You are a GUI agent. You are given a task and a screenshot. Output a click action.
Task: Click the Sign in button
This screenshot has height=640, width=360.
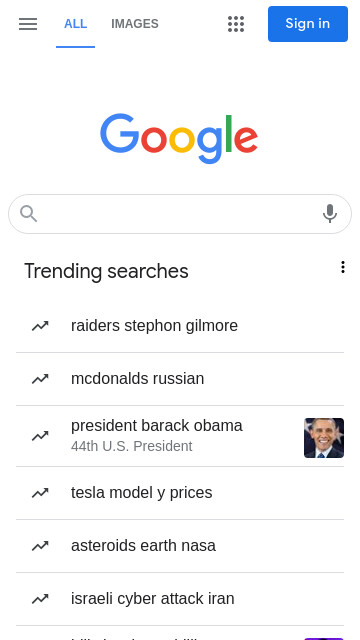click(308, 24)
